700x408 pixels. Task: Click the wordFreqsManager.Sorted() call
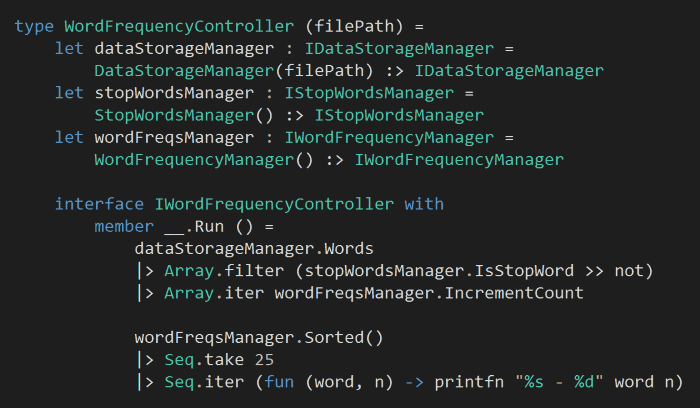point(259,337)
